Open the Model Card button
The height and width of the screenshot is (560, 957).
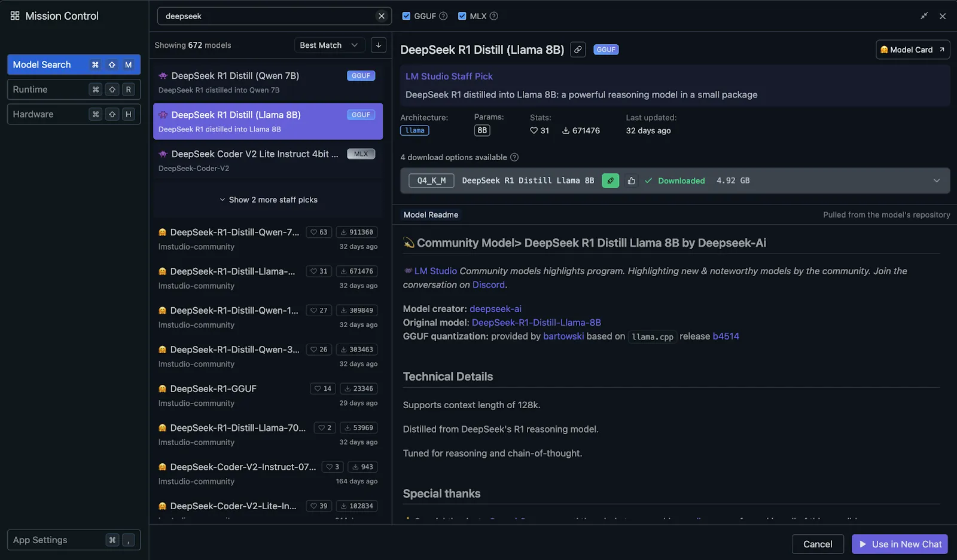pos(913,50)
